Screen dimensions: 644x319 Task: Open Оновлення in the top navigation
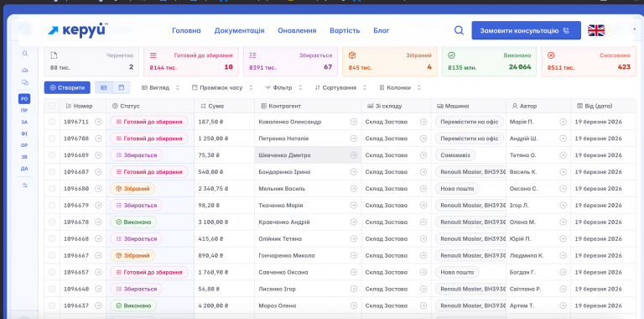297,30
